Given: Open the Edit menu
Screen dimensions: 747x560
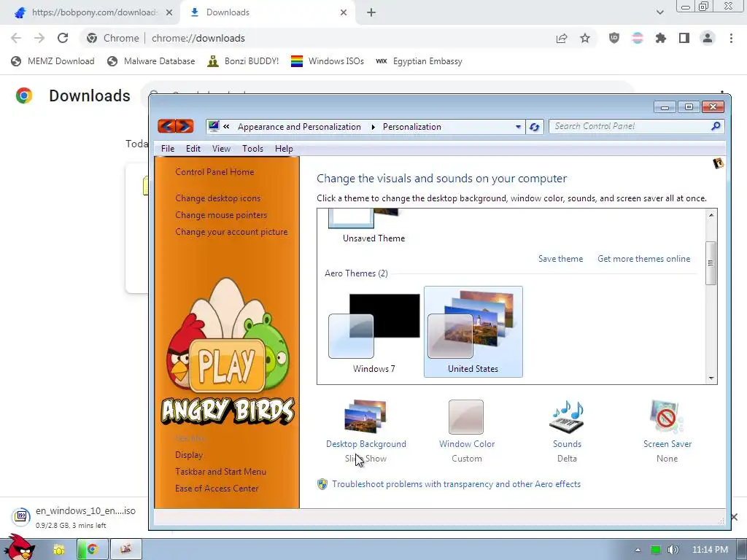Looking at the screenshot, I should coord(193,149).
